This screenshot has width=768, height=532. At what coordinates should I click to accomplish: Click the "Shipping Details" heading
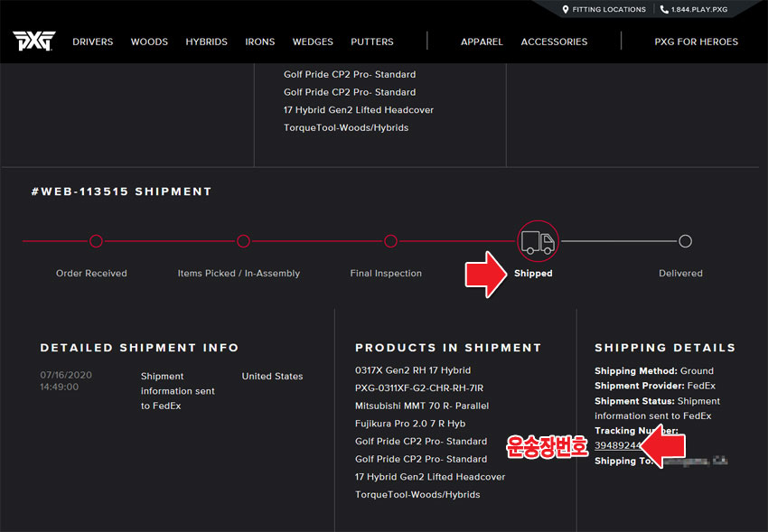tap(665, 348)
